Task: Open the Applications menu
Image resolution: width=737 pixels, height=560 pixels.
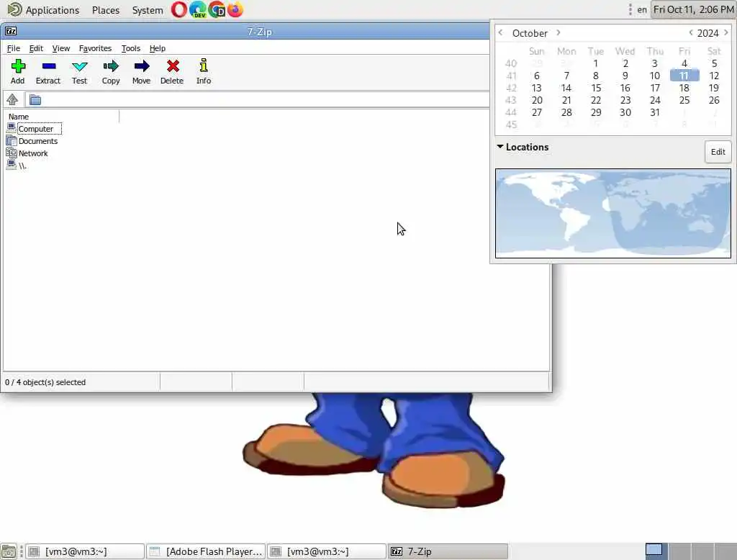Action: point(52,10)
